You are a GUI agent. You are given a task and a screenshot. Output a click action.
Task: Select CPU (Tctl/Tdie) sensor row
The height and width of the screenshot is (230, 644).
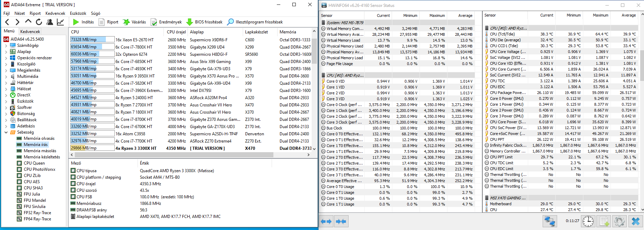click(x=561, y=34)
